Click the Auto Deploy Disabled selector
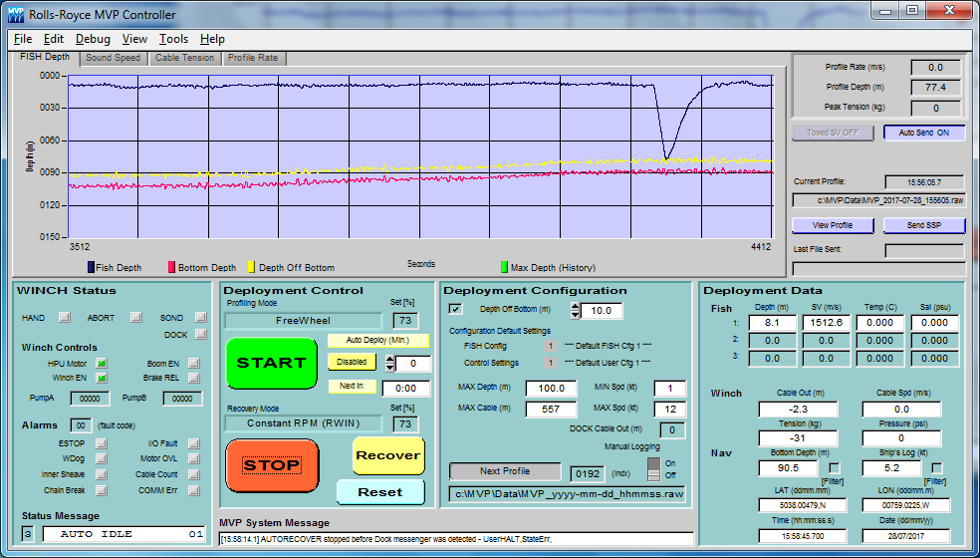This screenshot has width=980, height=558. click(353, 363)
